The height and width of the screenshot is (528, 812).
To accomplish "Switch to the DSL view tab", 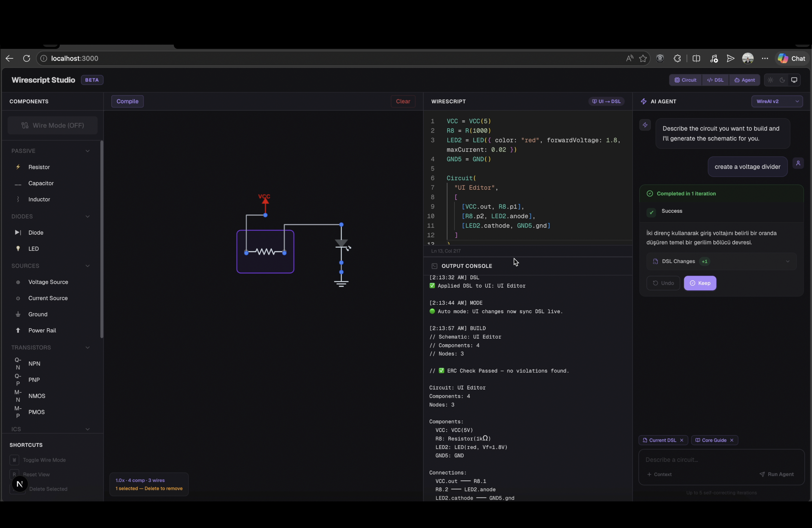I will 715,80.
